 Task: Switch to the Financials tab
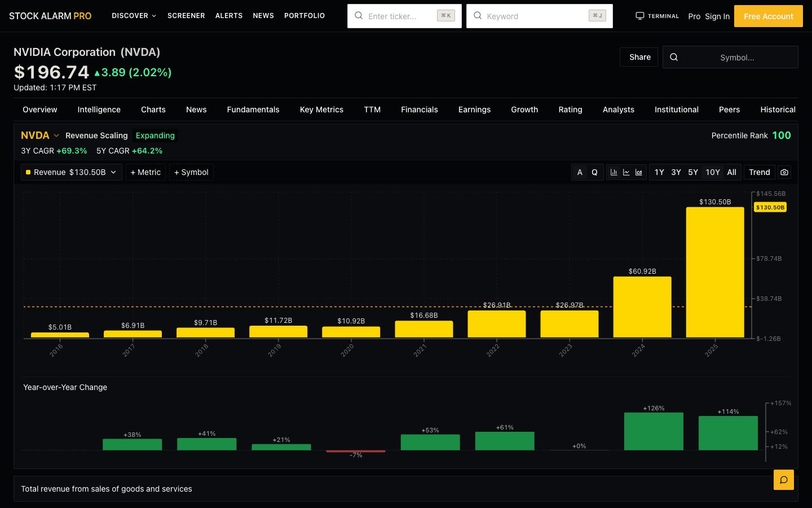click(x=420, y=110)
